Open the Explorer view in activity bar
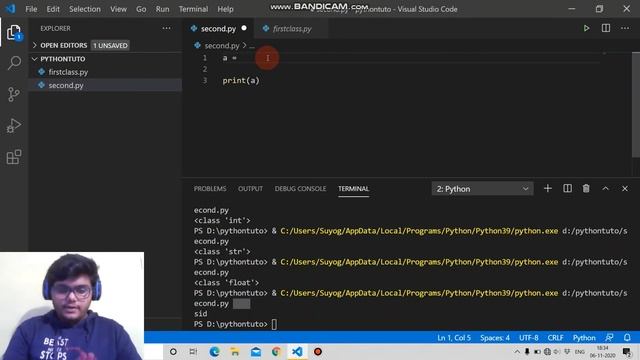Image resolution: width=640 pixels, height=360 pixels. point(14,32)
